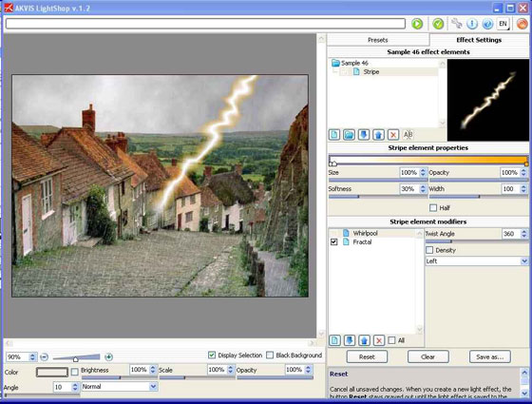Enable the Half checkbox

coord(433,208)
